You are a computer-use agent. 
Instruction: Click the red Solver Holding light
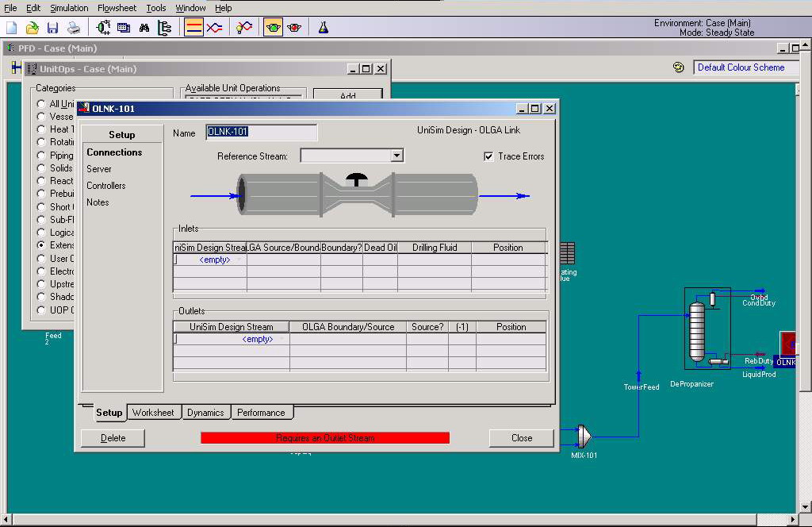[x=294, y=28]
